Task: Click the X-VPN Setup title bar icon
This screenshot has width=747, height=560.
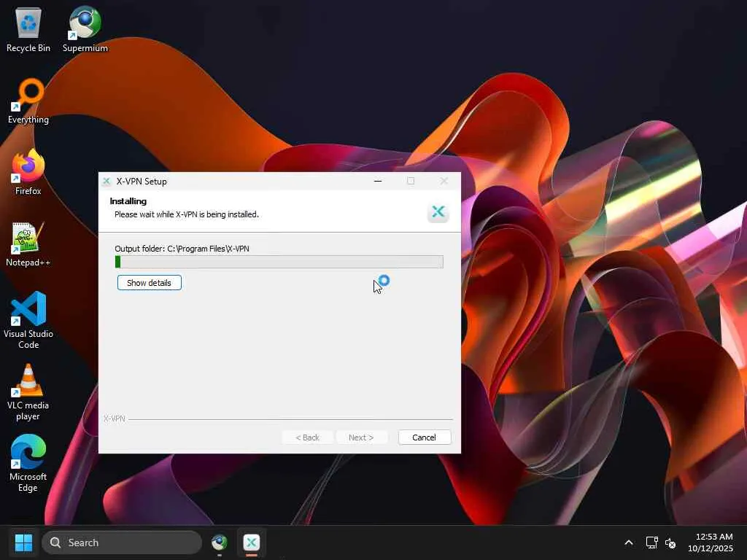Action: [107, 181]
